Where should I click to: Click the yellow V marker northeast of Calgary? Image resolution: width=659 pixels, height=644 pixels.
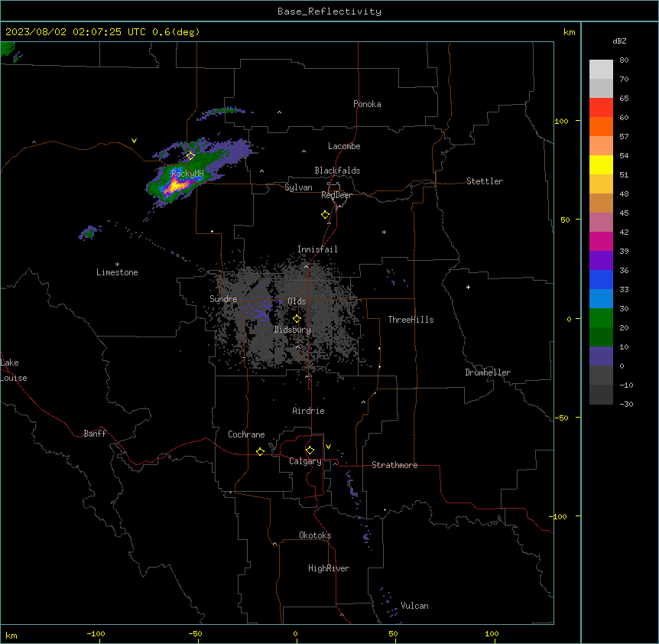(x=328, y=447)
